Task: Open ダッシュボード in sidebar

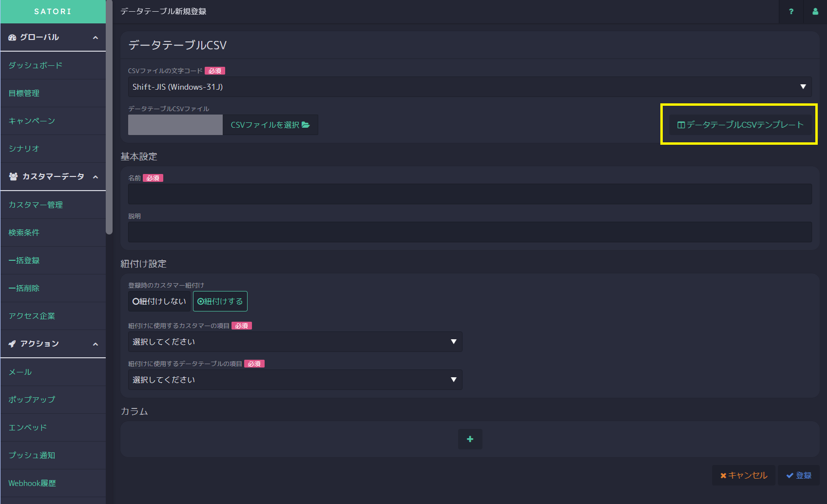Action: click(x=53, y=65)
